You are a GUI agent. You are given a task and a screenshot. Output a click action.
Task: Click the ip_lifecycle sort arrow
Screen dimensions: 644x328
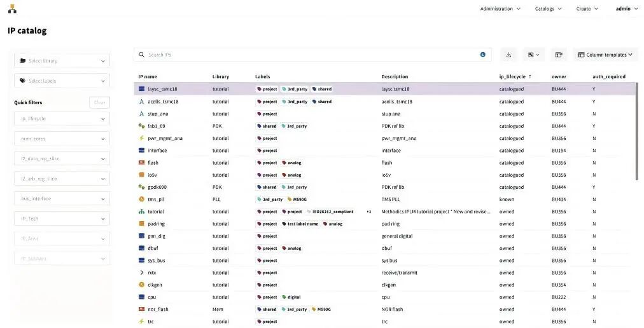click(x=530, y=76)
